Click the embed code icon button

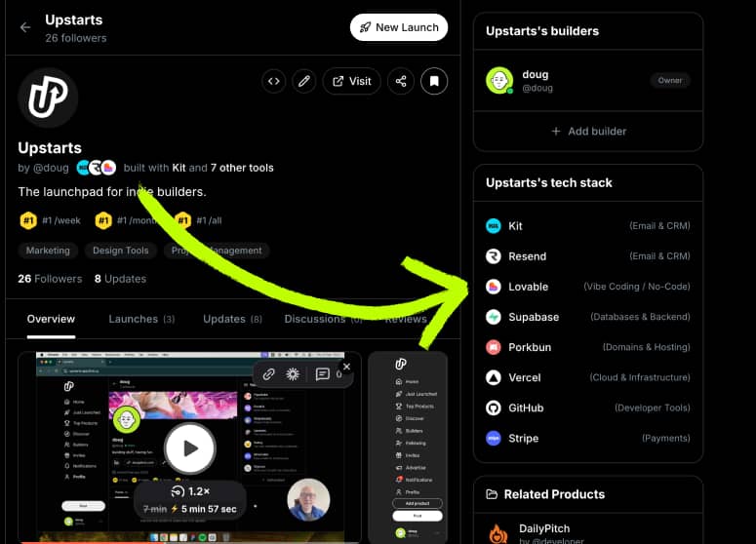pyautogui.click(x=274, y=81)
